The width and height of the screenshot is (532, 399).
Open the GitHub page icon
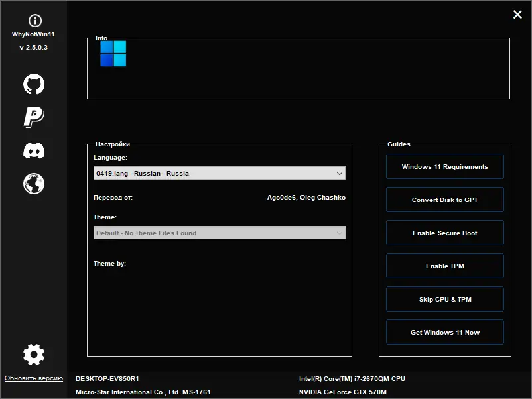click(x=34, y=84)
